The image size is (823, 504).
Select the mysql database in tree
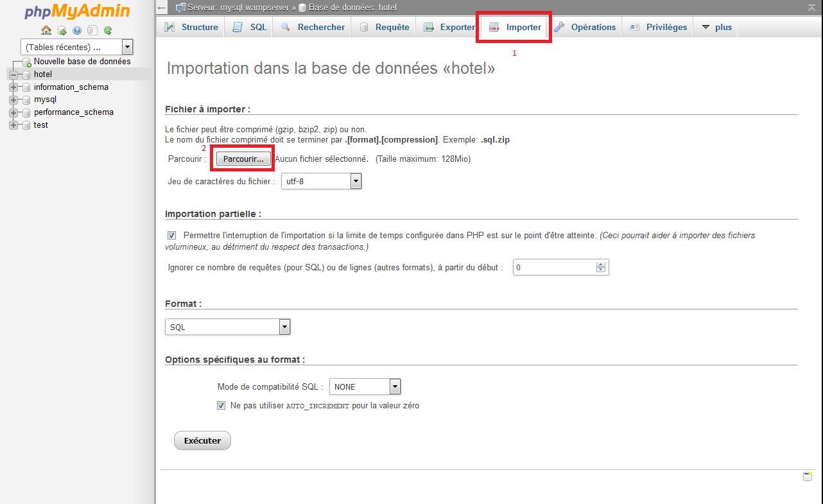[45, 100]
